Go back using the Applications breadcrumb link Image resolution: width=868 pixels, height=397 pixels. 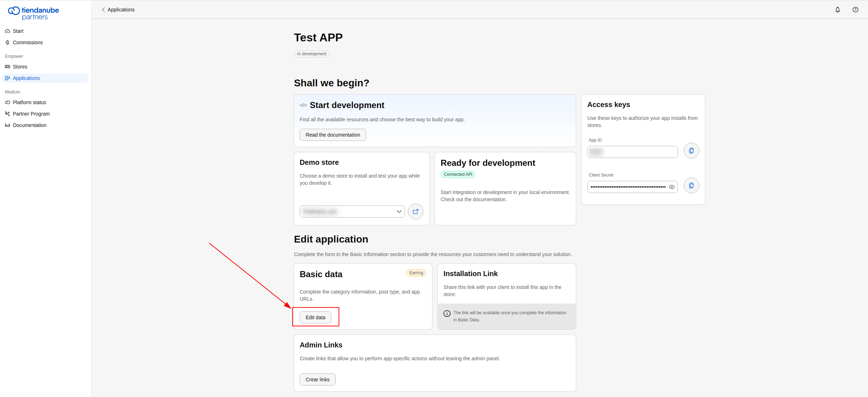(121, 10)
